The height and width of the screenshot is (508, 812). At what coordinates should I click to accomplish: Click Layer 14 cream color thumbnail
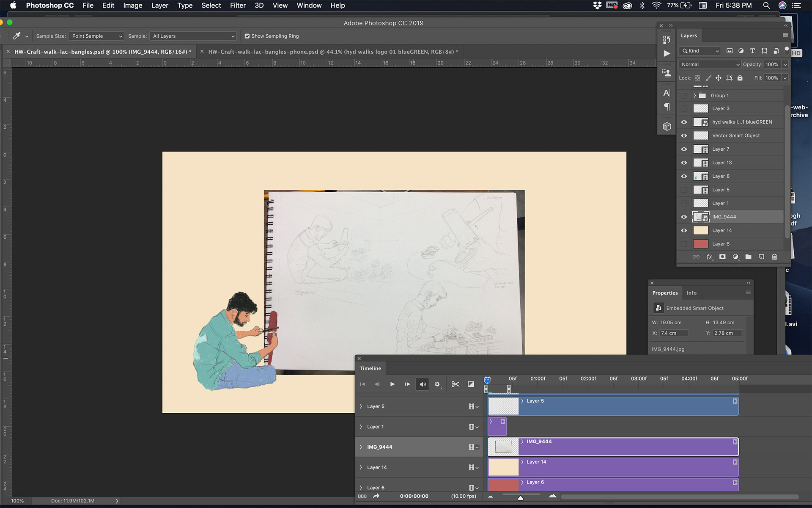point(701,230)
